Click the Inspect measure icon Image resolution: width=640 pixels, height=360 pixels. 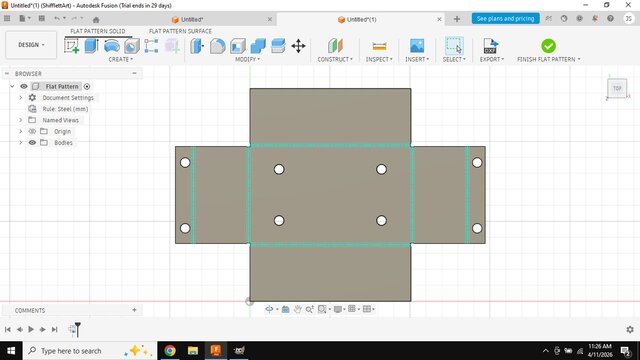tap(379, 46)
